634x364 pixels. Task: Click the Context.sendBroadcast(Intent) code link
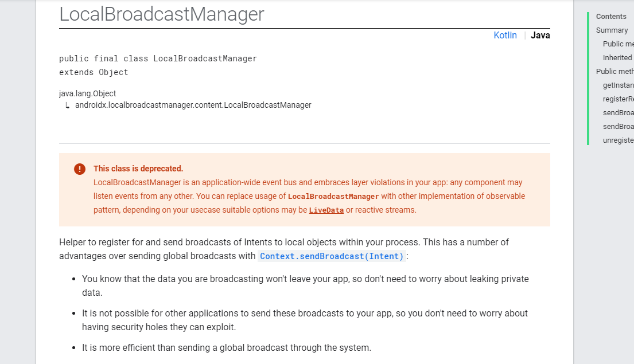332,256
